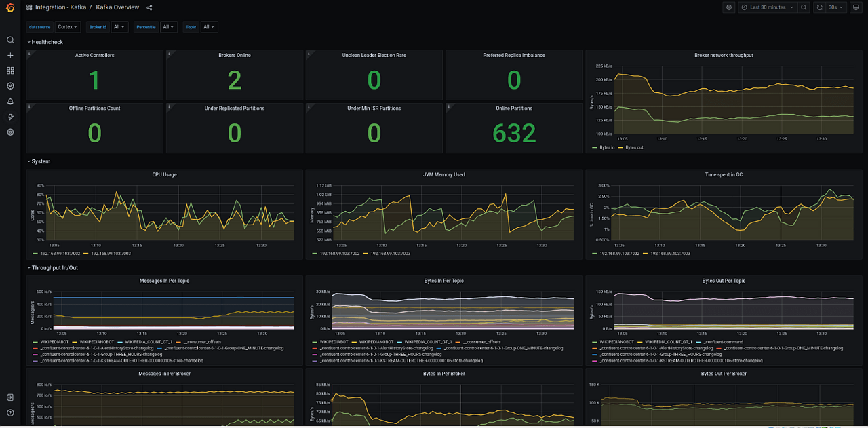The height and width of the screenshot is (428, 868).
Task: Click the sign-in arrow icon in sidebar
Action: [10, 397]
